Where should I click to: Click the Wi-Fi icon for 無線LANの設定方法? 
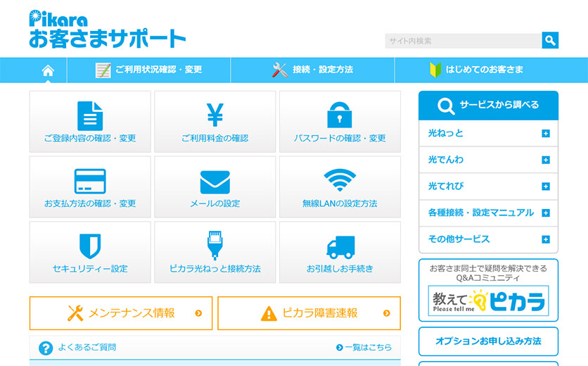point(340,180)
